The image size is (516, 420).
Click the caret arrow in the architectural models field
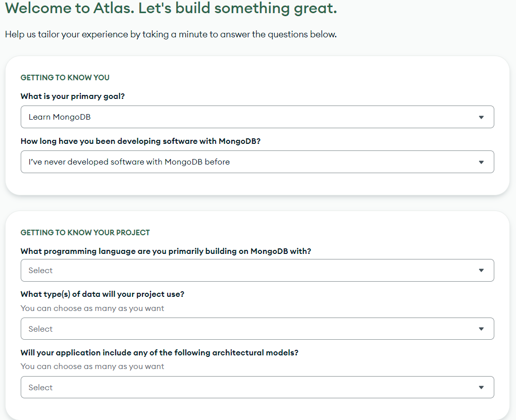(481, 387)
